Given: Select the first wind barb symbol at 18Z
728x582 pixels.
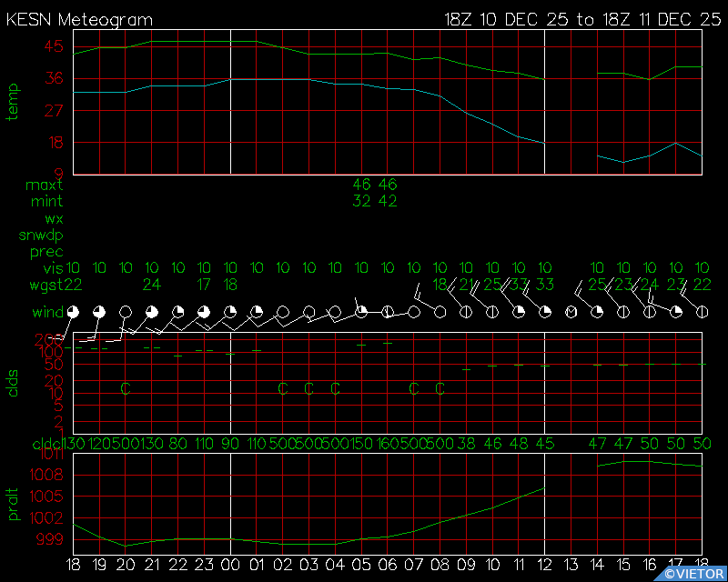Looking at the screenshot, I should point(73,312).
